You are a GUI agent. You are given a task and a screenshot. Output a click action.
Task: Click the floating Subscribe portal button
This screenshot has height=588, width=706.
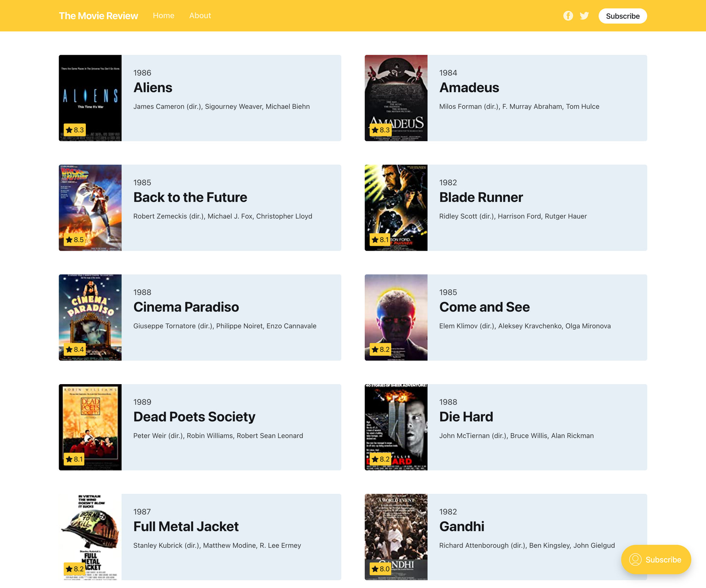point(656,559)
